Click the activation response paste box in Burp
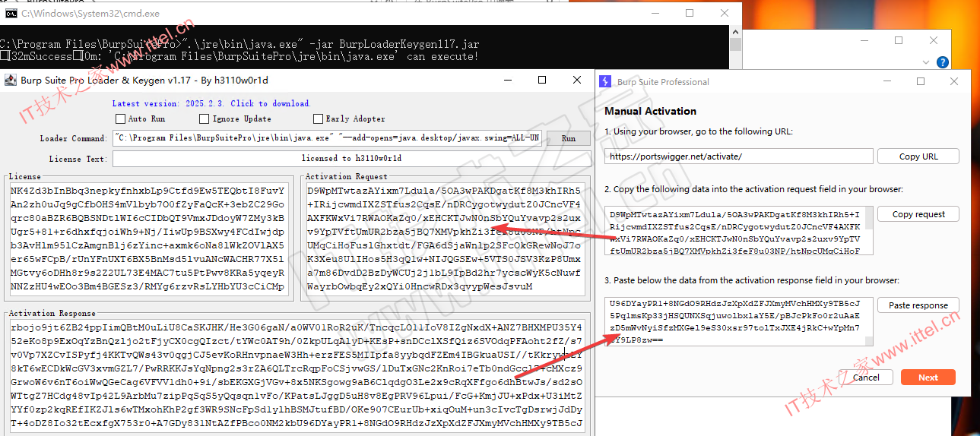Viewport: 980px width, 436px height. tap(739, 321)
